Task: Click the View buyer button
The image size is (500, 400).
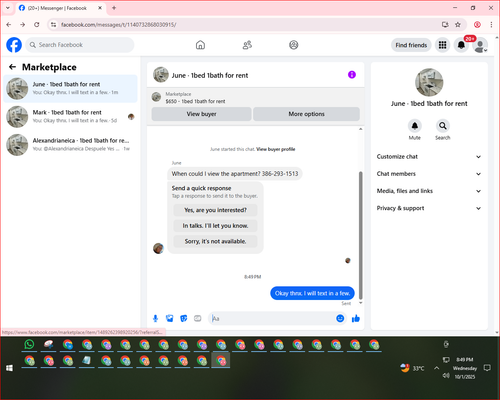Action: pos(201,114)
